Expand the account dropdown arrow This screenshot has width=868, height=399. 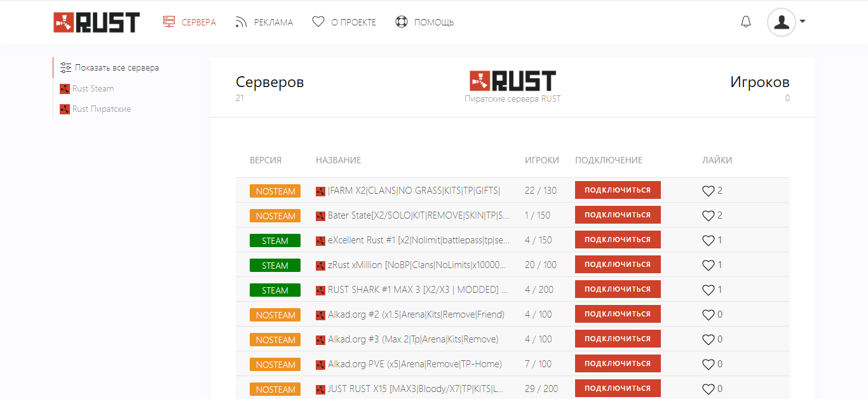click(803, 21)
